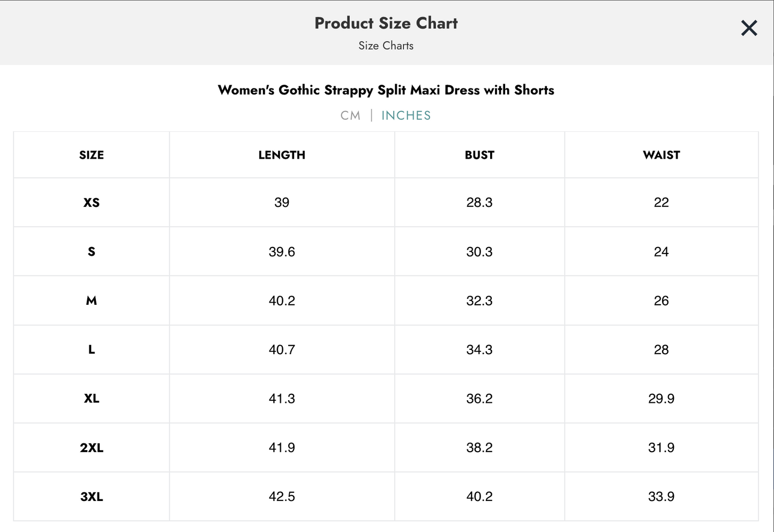Select the 36.2 bust value for XL

click(x=479, y=399)
